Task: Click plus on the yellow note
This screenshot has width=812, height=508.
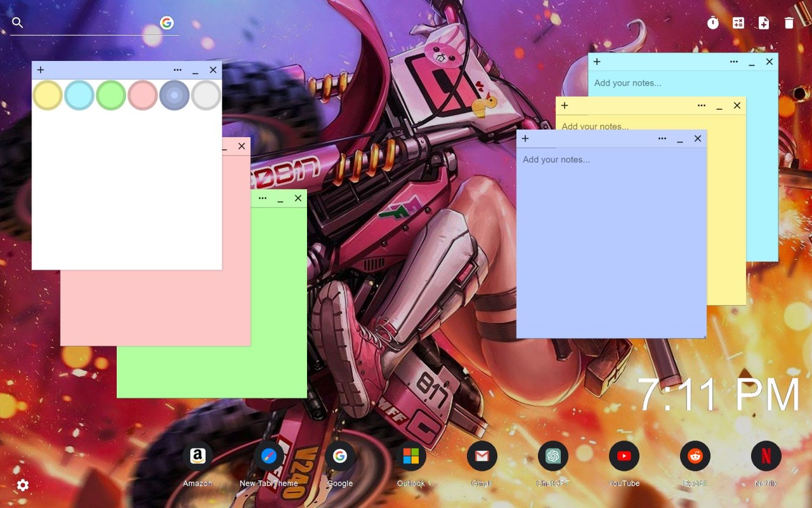Action: tap(565, 105)
